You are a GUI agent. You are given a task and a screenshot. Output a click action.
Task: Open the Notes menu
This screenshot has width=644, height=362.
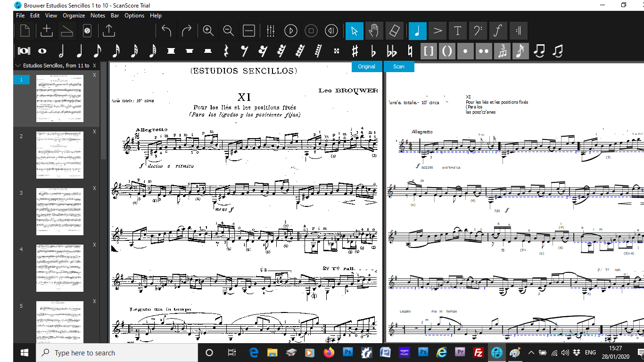click(x=98, y=16)
